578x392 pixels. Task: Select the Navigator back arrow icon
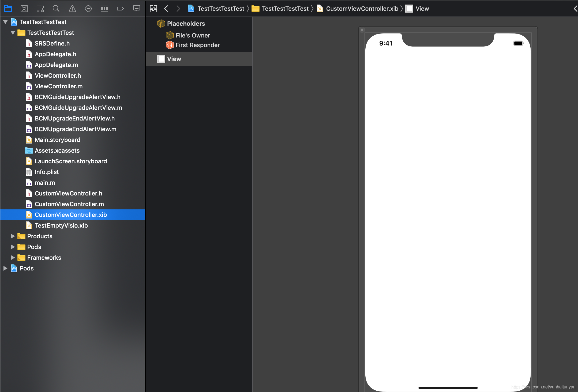[x=167, y=8]
